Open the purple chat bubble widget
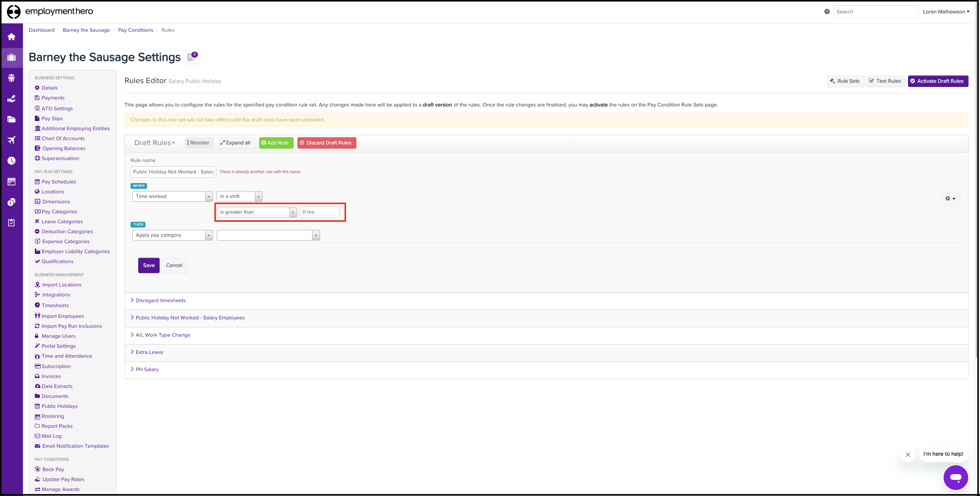The width and height of the screenshot is (980, 496). click(955, 477)
